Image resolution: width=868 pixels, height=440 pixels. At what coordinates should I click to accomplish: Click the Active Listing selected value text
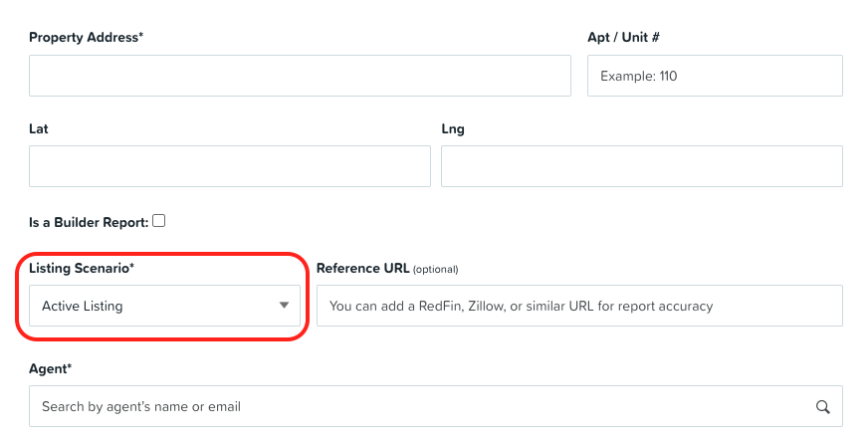tap(83, 306)
